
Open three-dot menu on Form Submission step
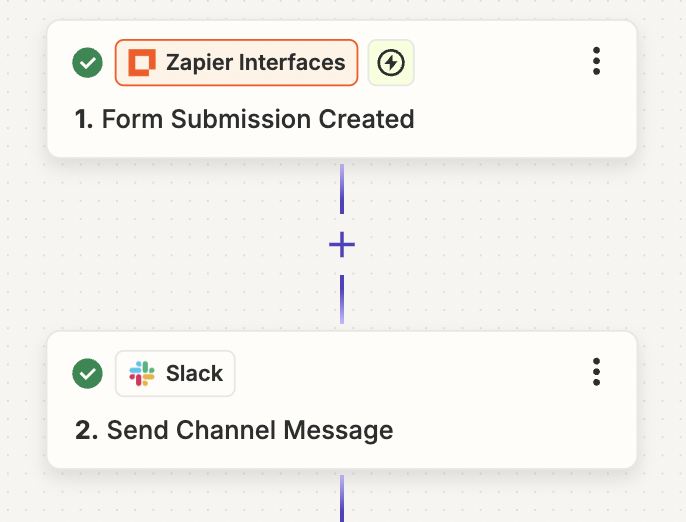click(x=596, y=62)
